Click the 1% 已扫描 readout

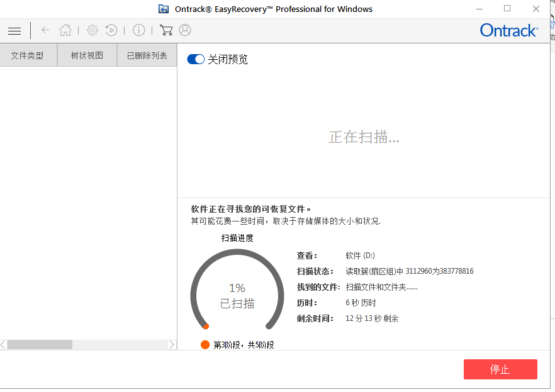pyautogui.click(x=237, y=296)
